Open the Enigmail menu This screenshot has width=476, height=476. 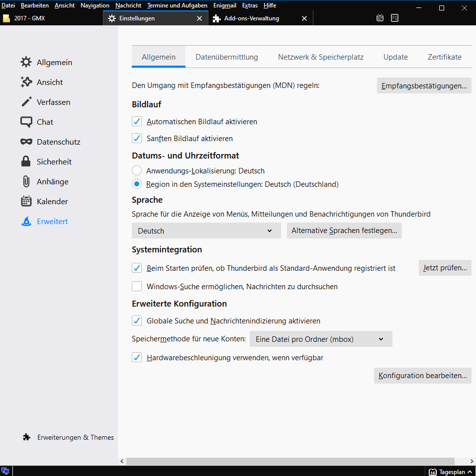[225, 5]
